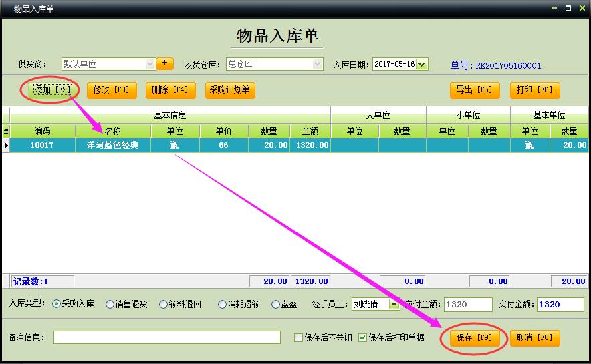
Task: Click the cell with code 10017
Action: point(42,145)
